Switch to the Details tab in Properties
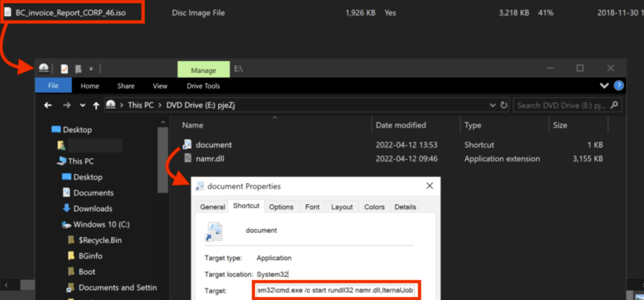 click(405, 207)
